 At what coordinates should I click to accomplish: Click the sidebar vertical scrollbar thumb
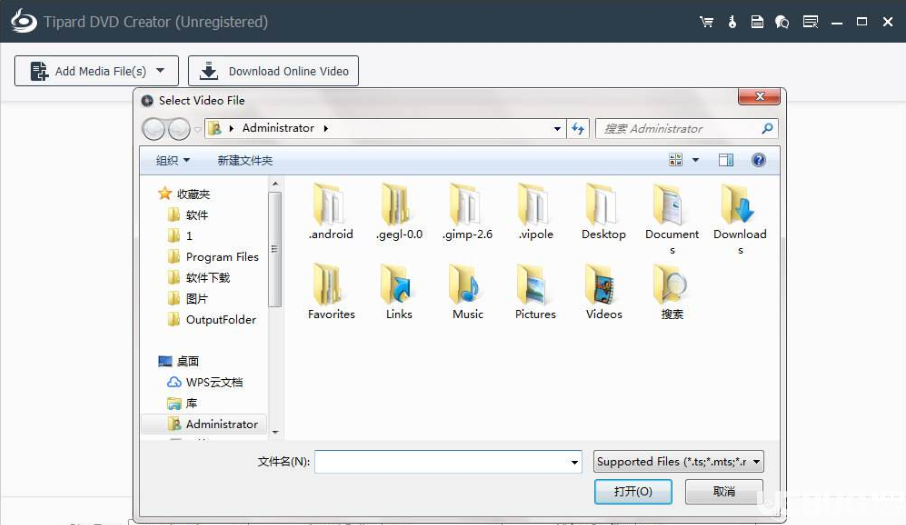pyautogui.click(x=275, y=249)
